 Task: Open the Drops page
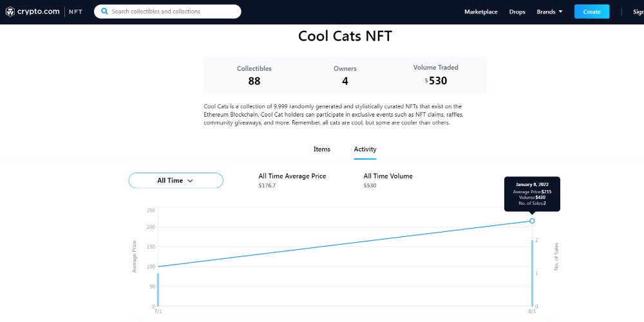click(517, 12)
